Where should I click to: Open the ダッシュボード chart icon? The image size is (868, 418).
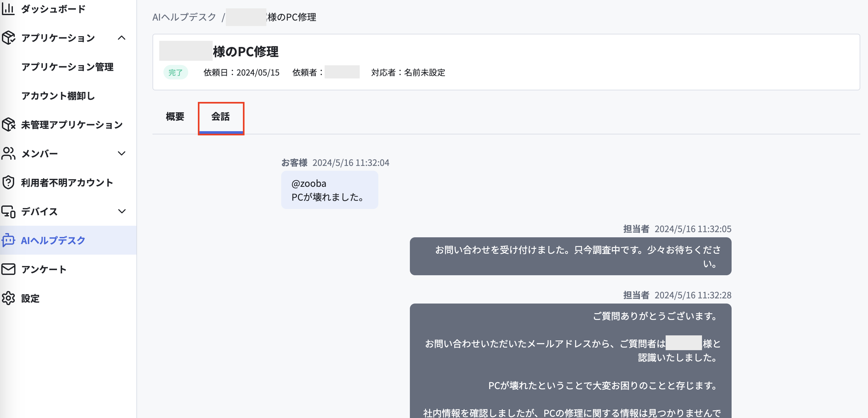8,9
